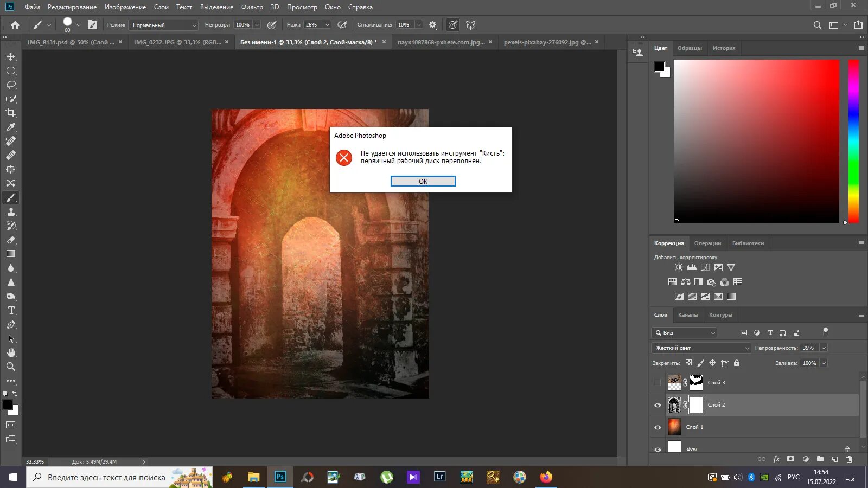The image size is (868, 488).
Task: Expand the brush Режим dropdown
Action: pyautogui.click(x=163, y=25)
